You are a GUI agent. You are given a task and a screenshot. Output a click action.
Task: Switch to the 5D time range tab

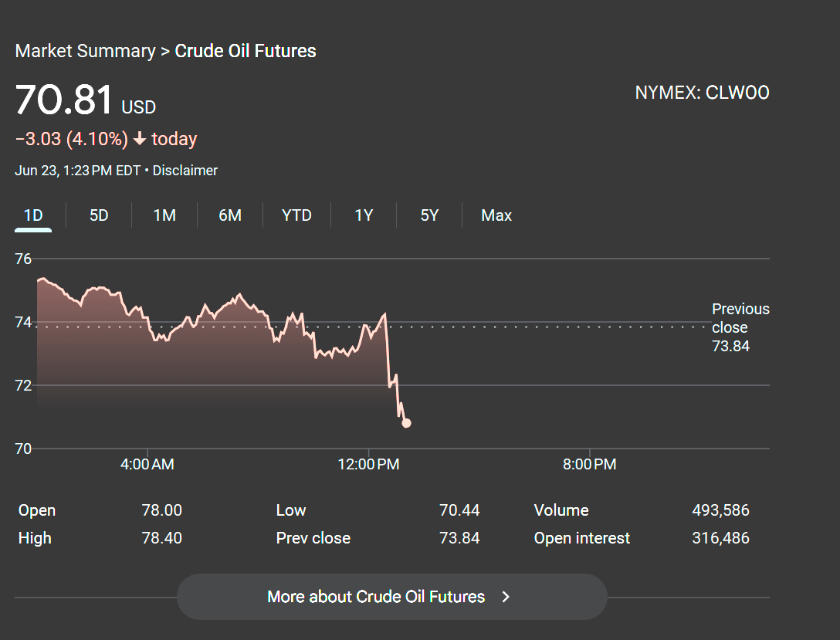tap(99, 215)
